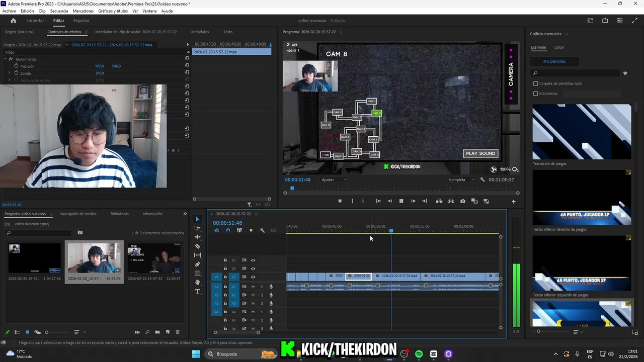Screen dimensions: 644x362
Task: Select the Selection tool arrow
Action: coord(197,219)
